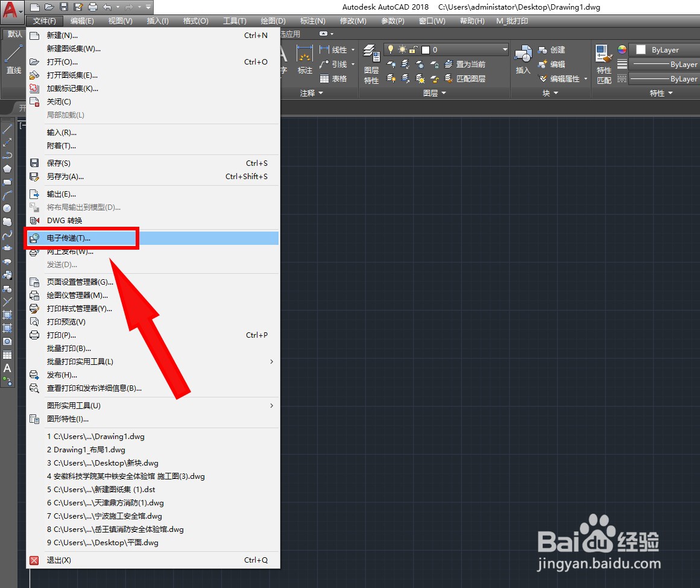Select the Line tool in left draw toolbar
The height and width of the screenshot is (588, 700).
tap(7, 130)
